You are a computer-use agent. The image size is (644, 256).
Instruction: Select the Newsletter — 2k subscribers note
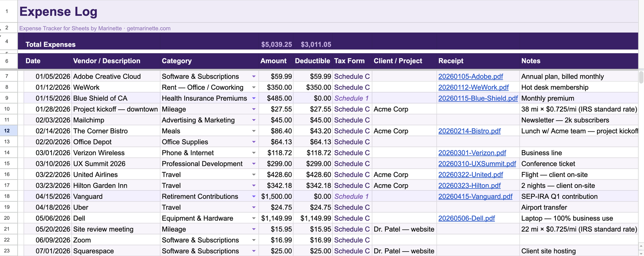pyautogui.click(x=579, y=120)
